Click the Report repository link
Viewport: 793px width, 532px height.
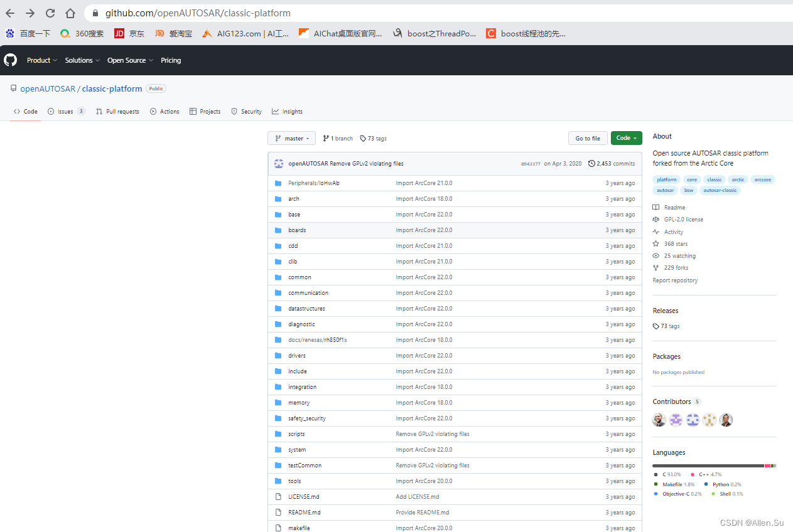(x=675, y=280)
